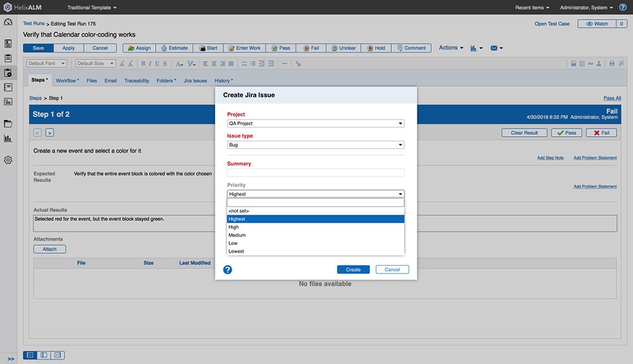
Task: Select the Medium priority option
Action: coord(316,235)
